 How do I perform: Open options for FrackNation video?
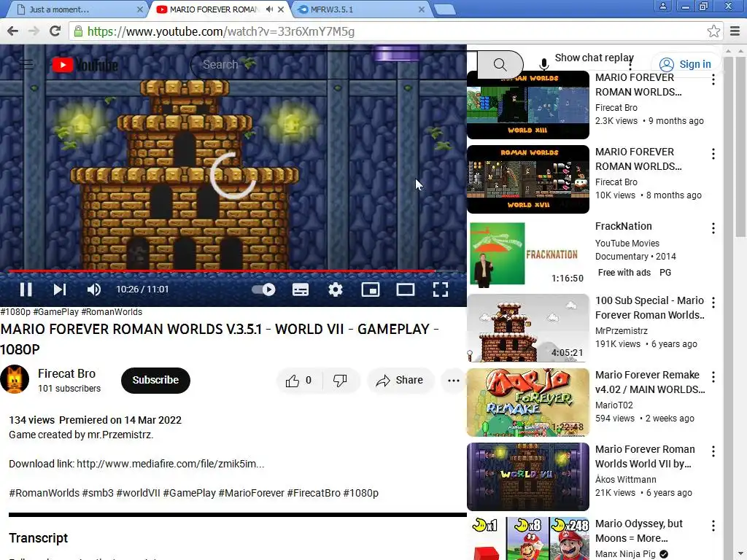[713, 228]
